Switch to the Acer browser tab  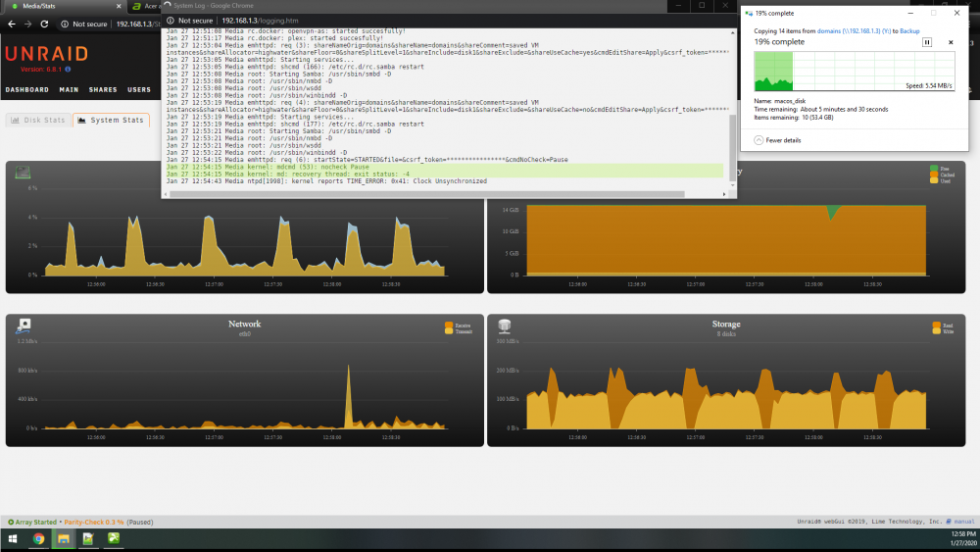(144, 6)
